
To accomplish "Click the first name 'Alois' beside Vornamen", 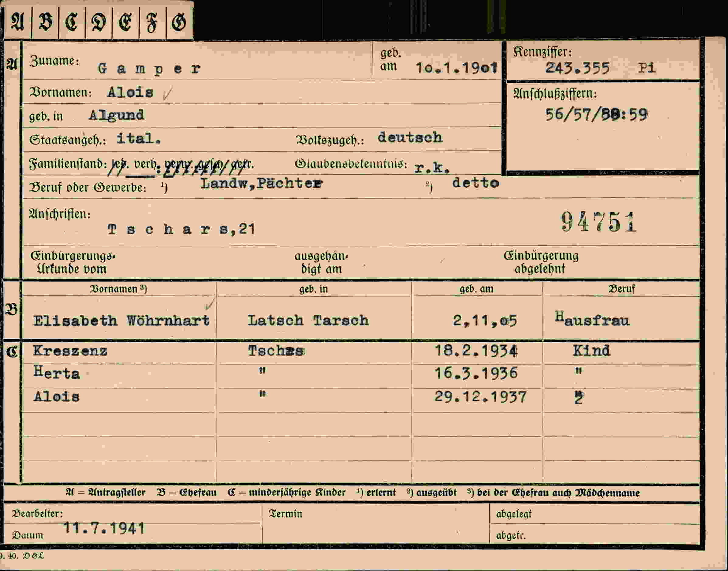I will [130, 92].
